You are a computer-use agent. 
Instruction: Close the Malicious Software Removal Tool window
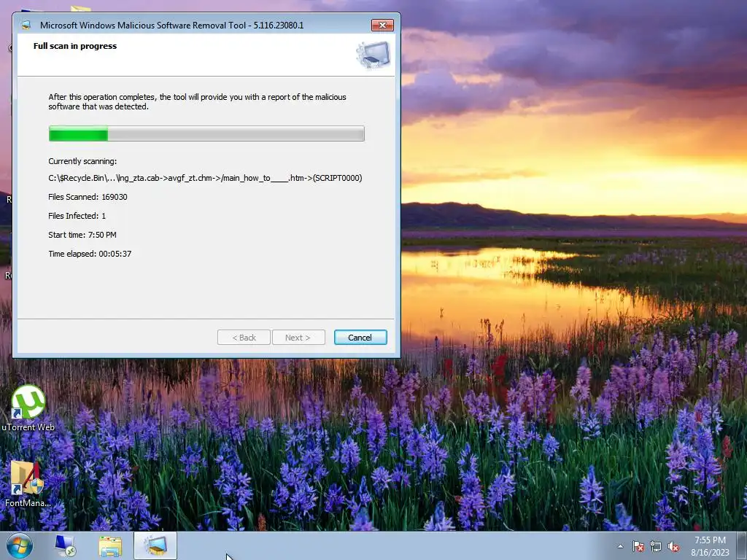[x=382, y=26]
